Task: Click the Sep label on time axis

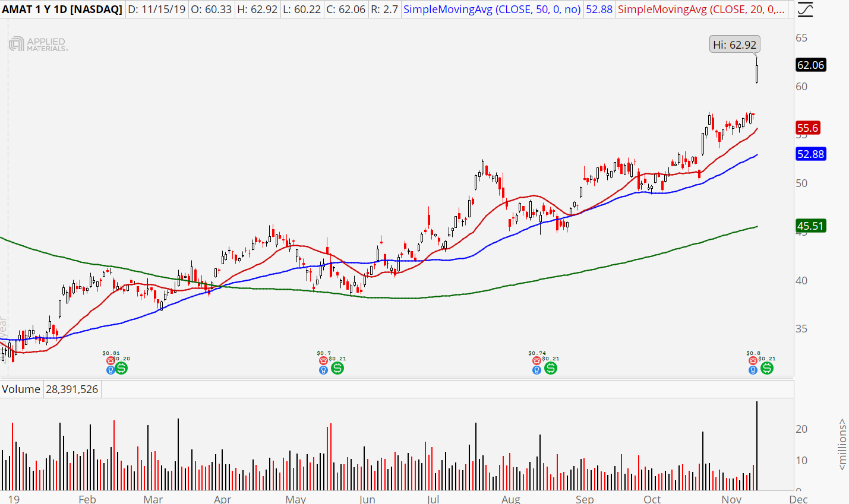Action: click(x=585, y=499)
